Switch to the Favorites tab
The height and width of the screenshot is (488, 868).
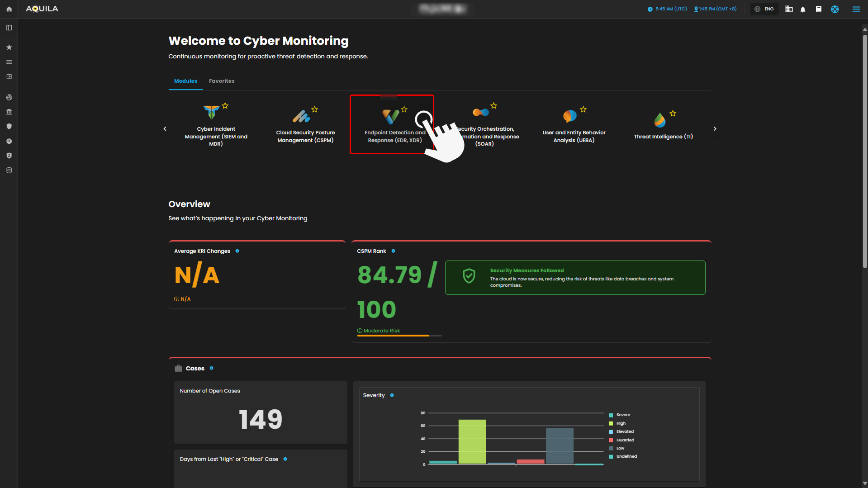[222, 81]
